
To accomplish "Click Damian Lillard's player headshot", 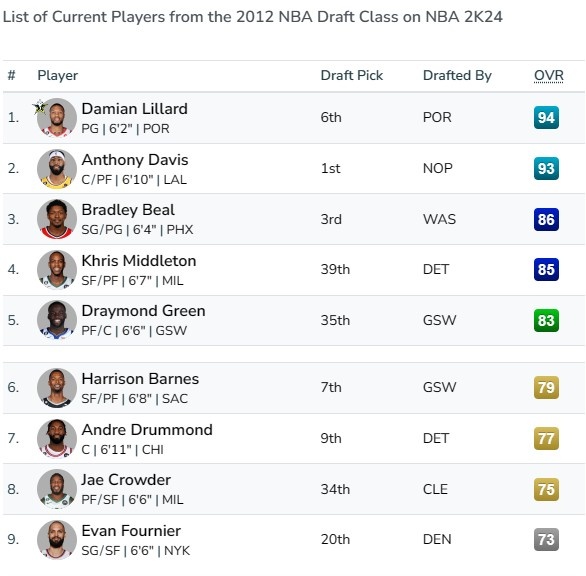I will pyautogui.click(x=57, y=118).
